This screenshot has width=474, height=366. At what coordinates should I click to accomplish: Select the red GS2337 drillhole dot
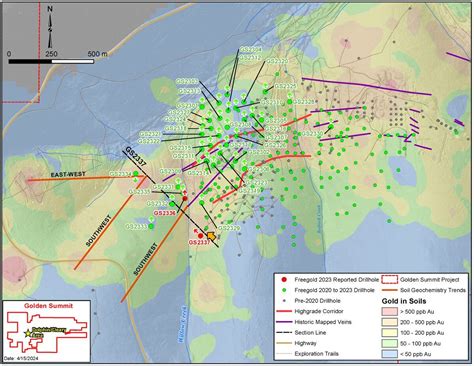pos(200,236)
